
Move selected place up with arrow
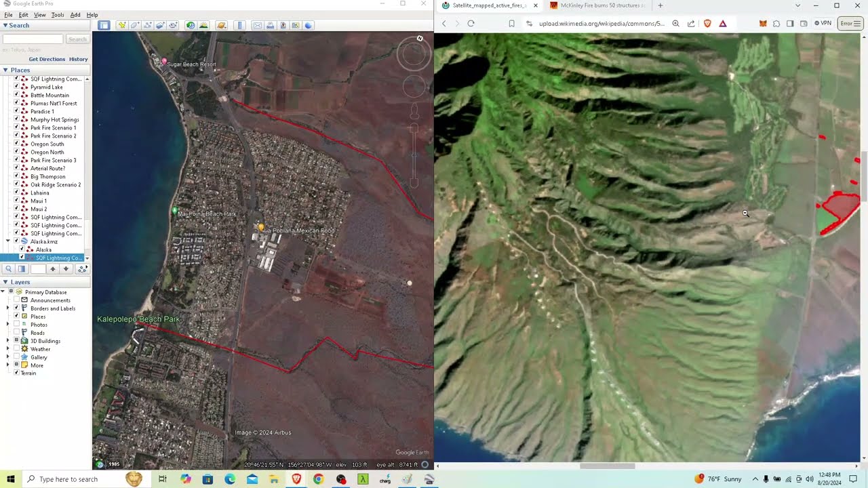(53, 269)
